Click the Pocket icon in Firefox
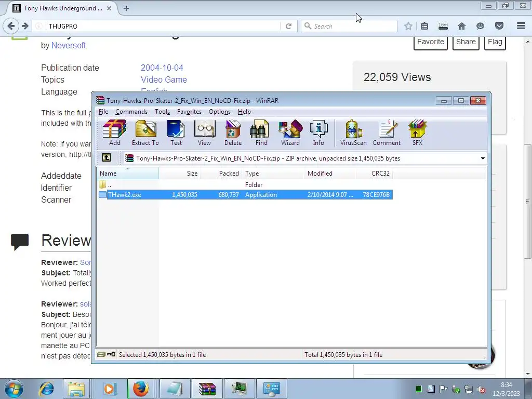Image resolution: width=532 pixels, height=399 pixels. pyautogui.click(x=499, y=26)
